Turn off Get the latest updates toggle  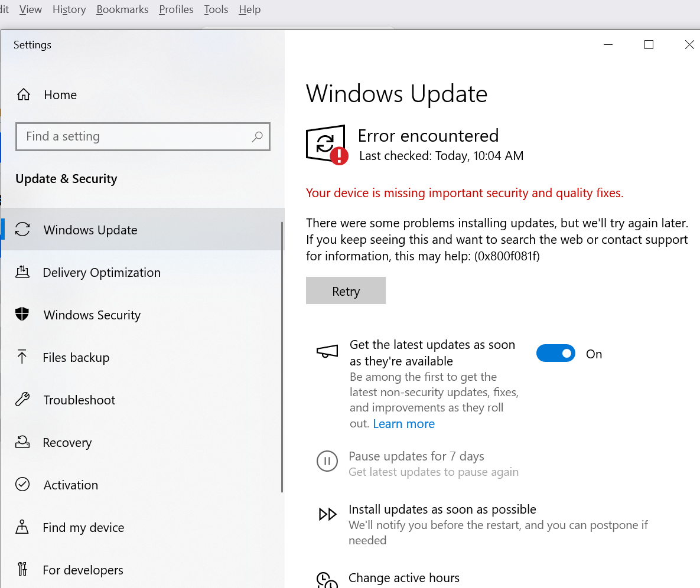point(555,354)
